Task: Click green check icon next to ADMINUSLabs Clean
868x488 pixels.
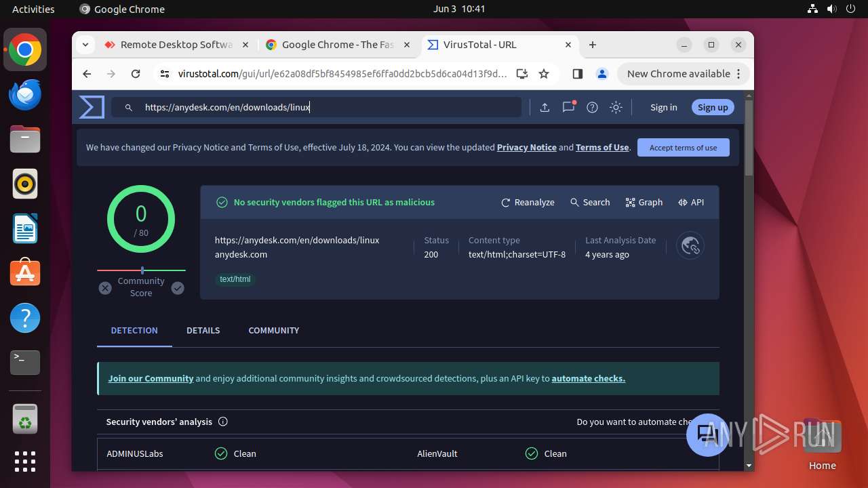Action: click(x=220, y=453)
